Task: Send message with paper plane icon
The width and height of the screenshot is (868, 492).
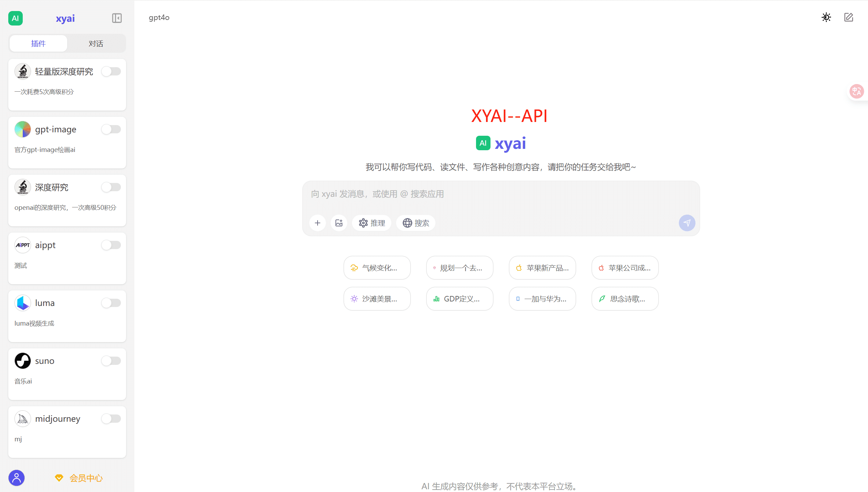Action: tap(687, 223)
